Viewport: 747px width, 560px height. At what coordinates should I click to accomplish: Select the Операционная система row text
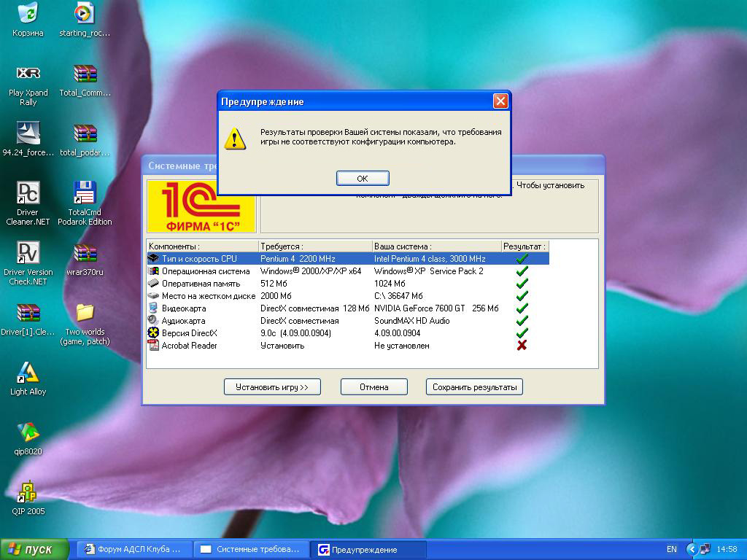point(206,271)
